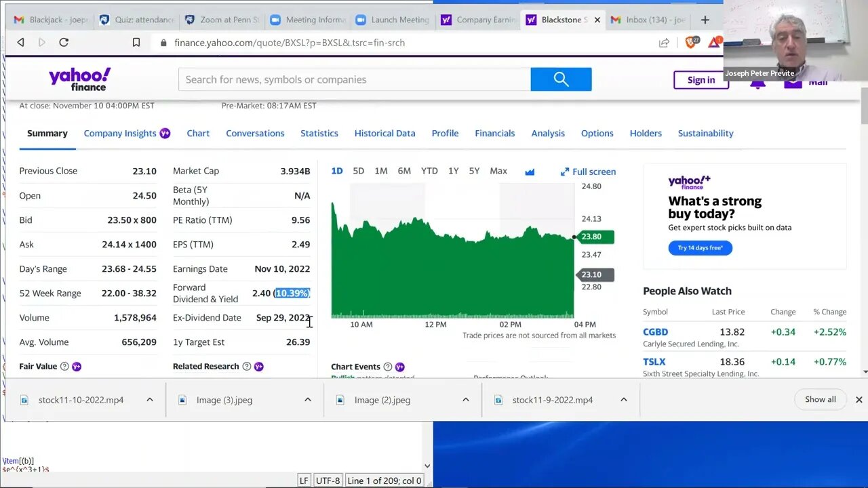Open the Historical Data tab
Viewport: 868px width, 488px height.
384,134
